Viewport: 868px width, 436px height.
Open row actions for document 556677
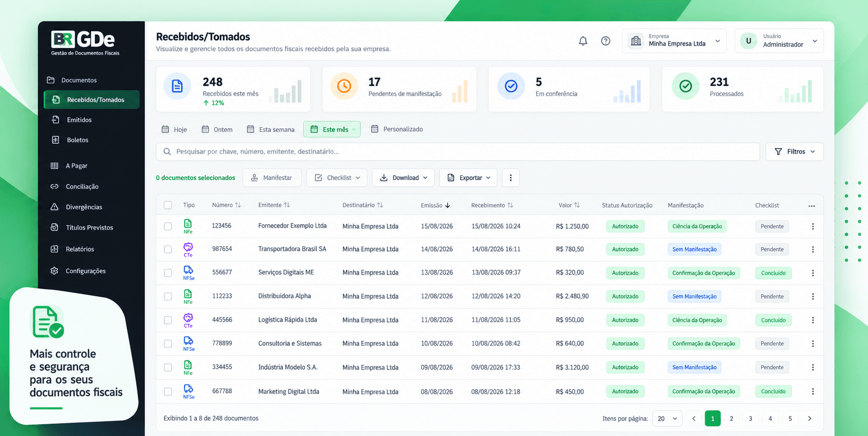click(813, 273)
